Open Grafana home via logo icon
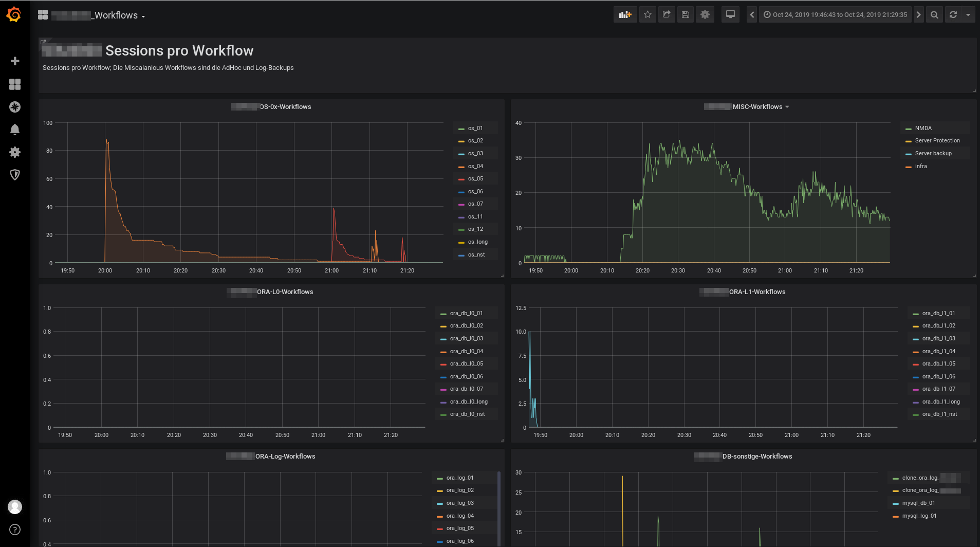The height and width of the screenshot is (547, 980). pyautogui.click(x=14, y=15)
